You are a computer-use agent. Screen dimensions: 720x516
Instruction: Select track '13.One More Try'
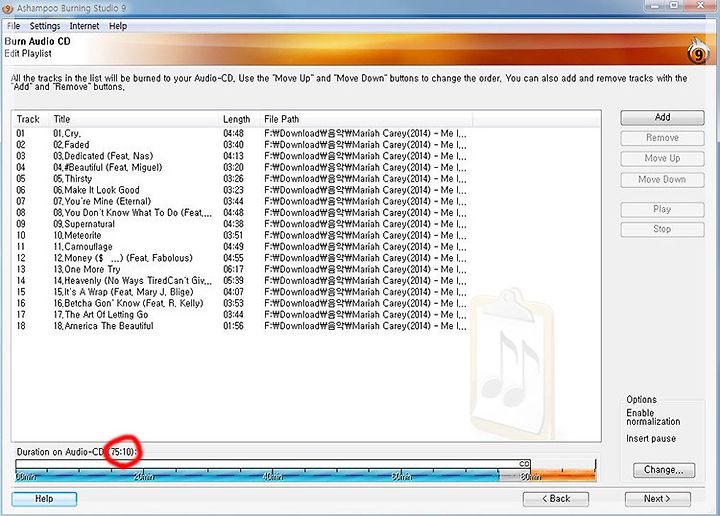[86, 269]
